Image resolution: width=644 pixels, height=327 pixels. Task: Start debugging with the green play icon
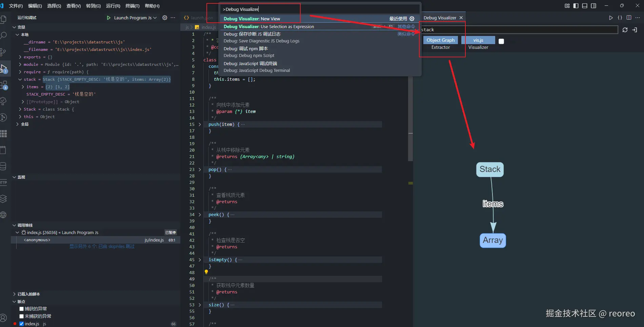click(108, 18)
